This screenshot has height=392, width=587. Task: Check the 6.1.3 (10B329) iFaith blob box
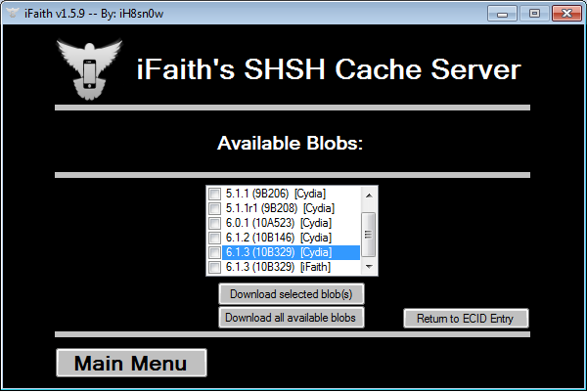coord(215,267)
